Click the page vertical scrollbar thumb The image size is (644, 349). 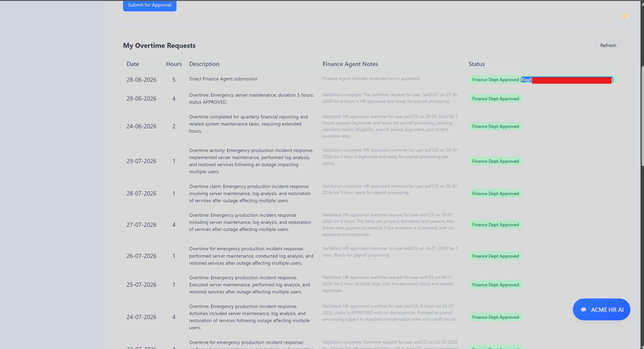click(642, 116)
